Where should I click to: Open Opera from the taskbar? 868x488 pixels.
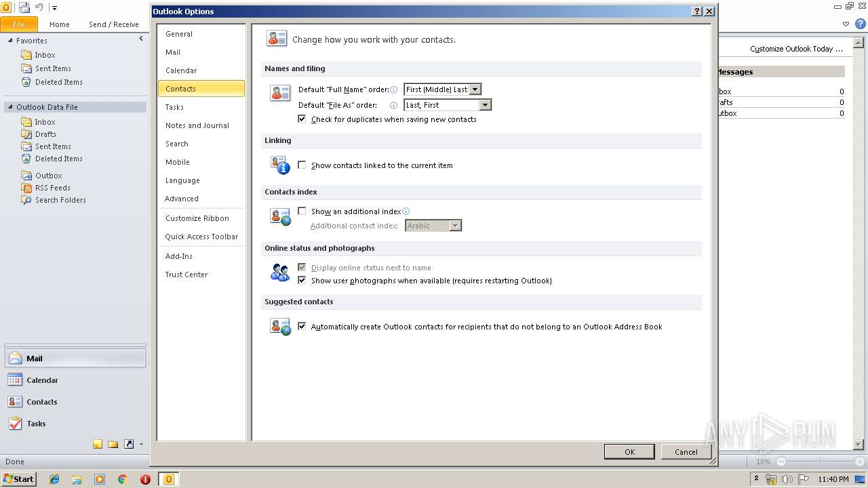[x=145, y=479]
